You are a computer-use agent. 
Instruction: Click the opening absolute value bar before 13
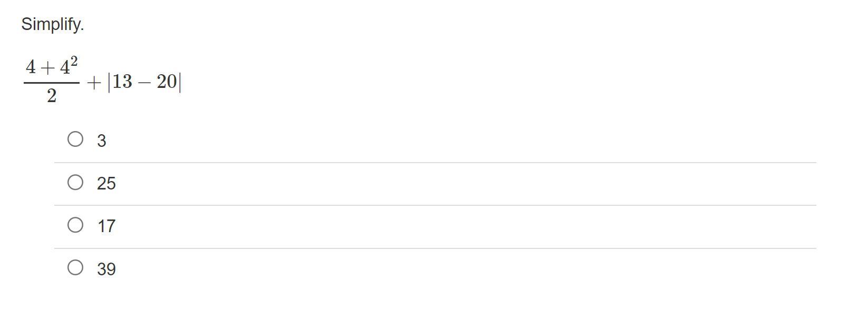pyautogui.click(x=109, y=82)
